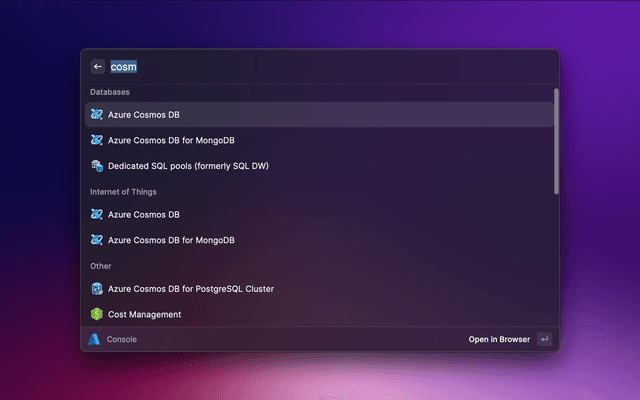Select Azure Cosmos DB under Internet of Things

(x=144, y=214)
